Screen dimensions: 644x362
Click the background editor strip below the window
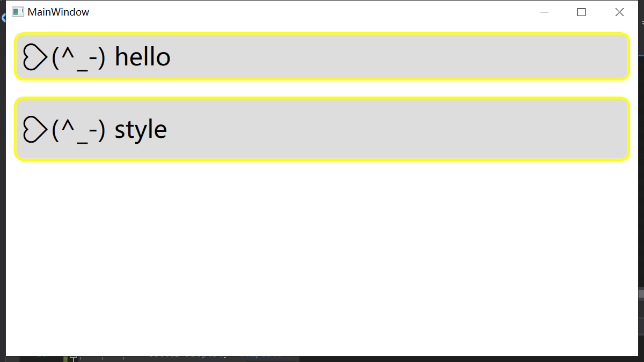pyautogui.click(x=215, y=359)
